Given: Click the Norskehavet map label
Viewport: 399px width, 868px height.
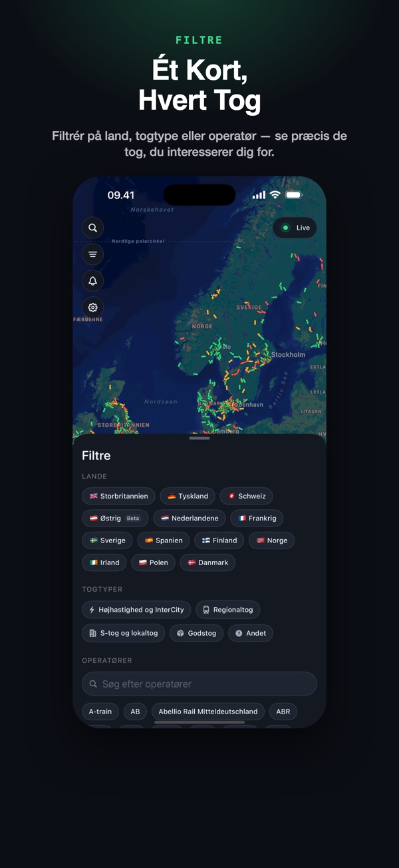Looking at the screenshot, I should coord(152,210).
